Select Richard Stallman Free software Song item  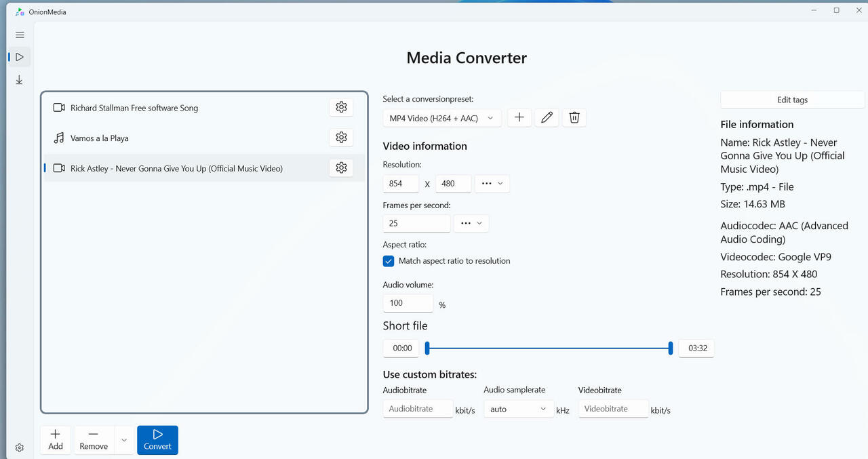point(204,108)
